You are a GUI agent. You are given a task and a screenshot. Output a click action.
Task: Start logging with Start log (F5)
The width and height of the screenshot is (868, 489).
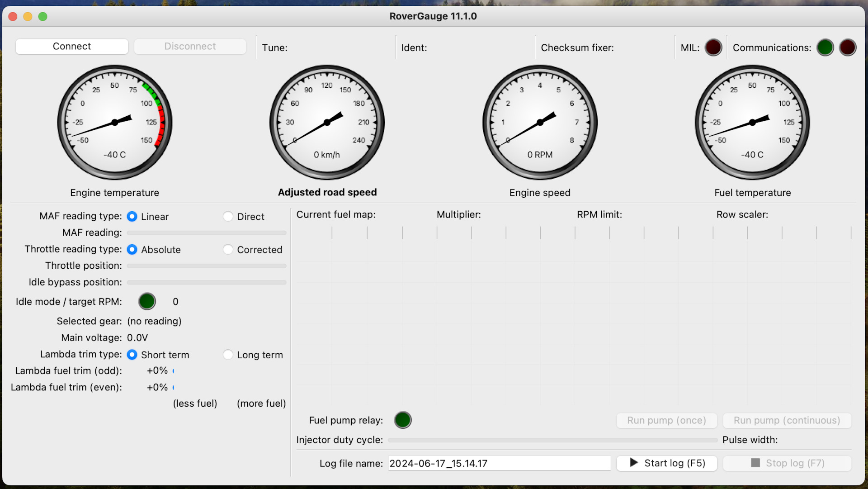pyautogui.click(x=666, y=463)
